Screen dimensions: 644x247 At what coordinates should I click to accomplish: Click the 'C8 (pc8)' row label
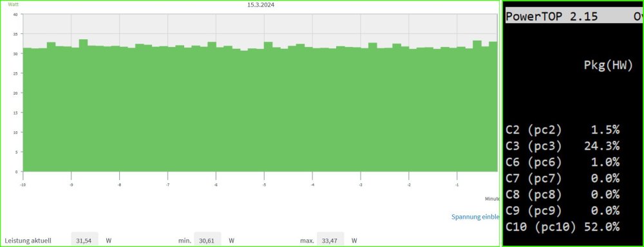533,194
